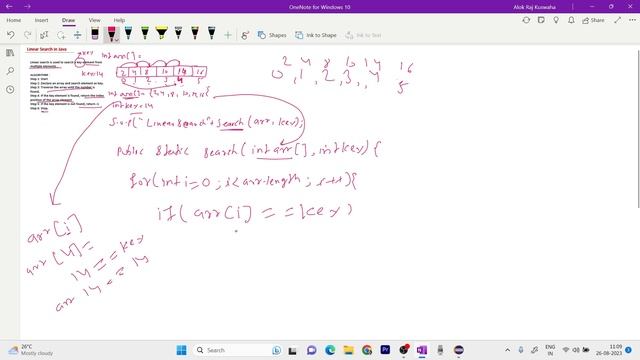
Task: Click the Linear Search in Java title
Action: coord(47,49)
